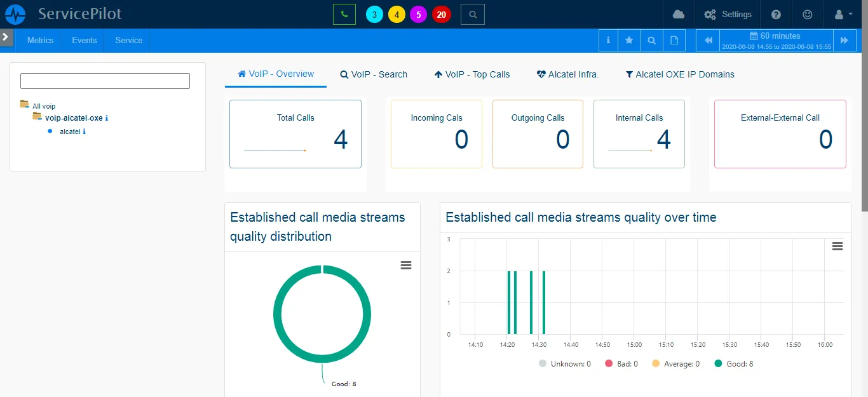Click the green phone icon in header
868x397 pixels.
click(x=344, y=14)
